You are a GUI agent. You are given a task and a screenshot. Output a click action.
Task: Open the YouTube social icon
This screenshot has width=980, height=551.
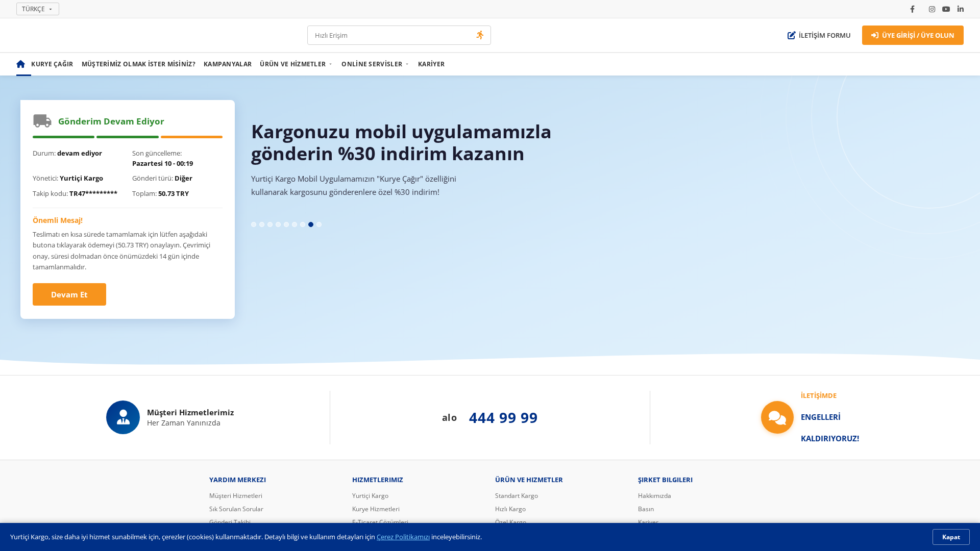point(946,9)
